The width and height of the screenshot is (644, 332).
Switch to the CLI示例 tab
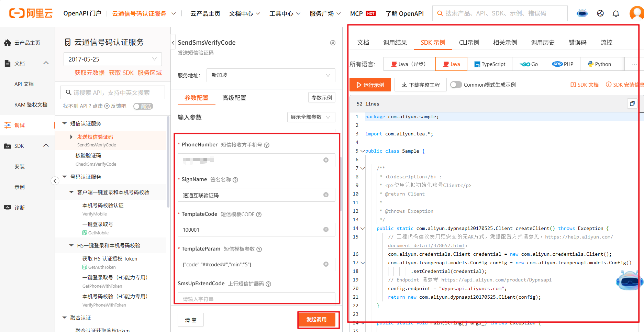pyautogui.click(x=469, y=43)
